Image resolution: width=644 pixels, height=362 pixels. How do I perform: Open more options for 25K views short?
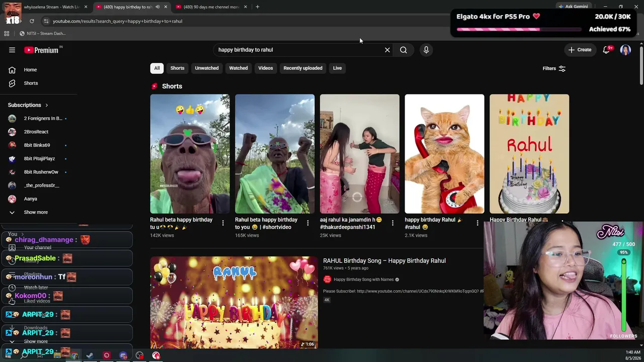pyautogui.click(x=393, y=223)
